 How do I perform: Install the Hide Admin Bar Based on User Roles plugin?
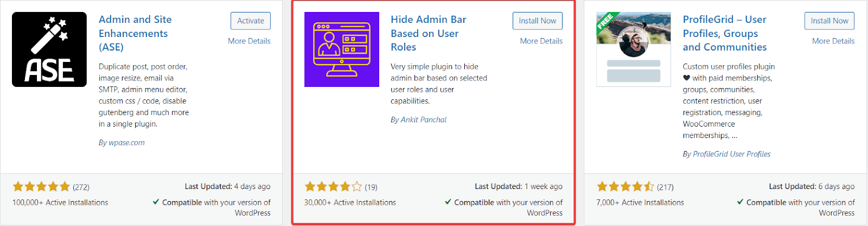click(x=538, y=21)
